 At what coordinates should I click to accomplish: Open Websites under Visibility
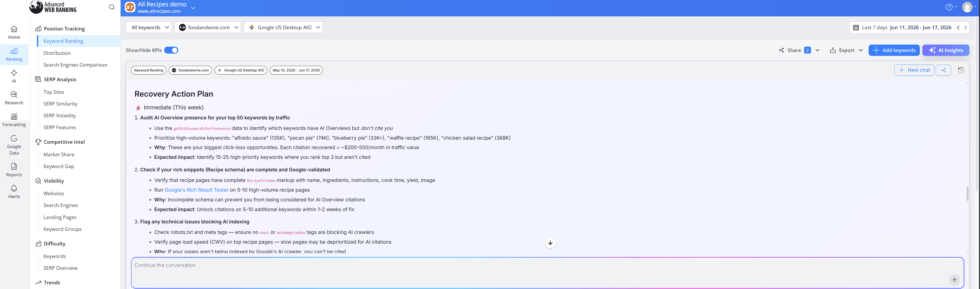54,193
